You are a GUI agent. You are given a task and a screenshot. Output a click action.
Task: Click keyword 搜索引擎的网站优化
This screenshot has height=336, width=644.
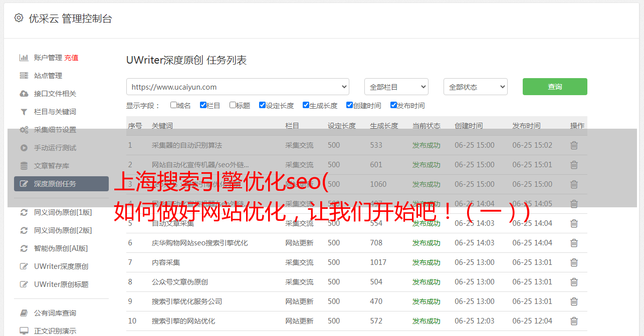click(183, 321)
